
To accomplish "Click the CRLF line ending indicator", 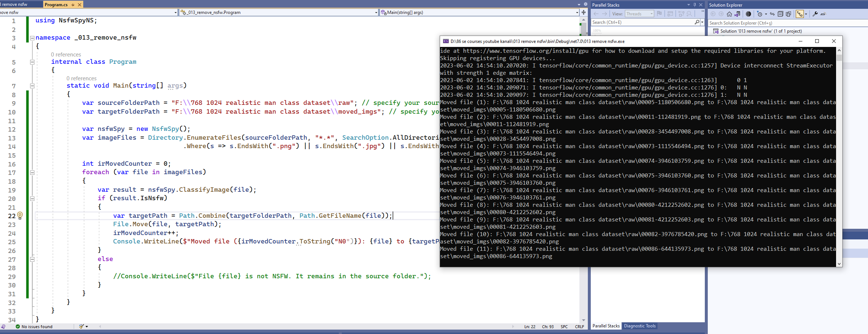I will [x=579, y=327].
